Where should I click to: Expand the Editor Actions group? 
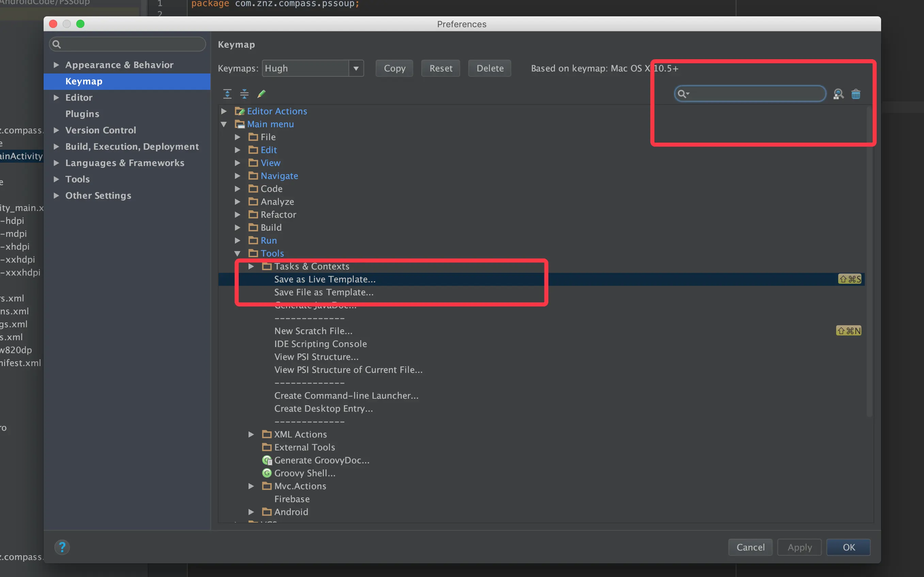click(224, 111)
